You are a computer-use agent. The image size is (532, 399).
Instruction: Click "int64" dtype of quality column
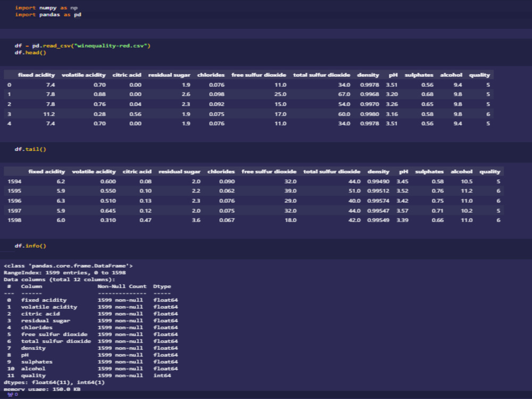tap(162, 376)
